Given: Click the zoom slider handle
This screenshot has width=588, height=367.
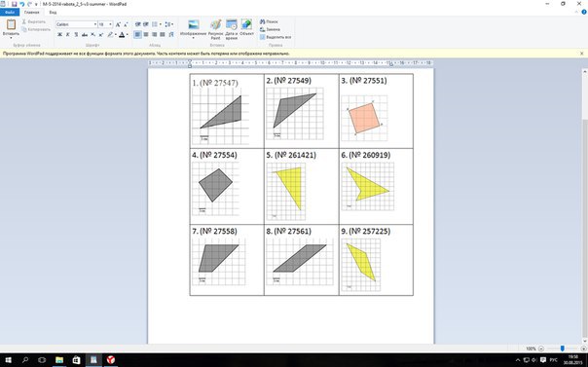Looking at the screenshot, I should (562, 349).
